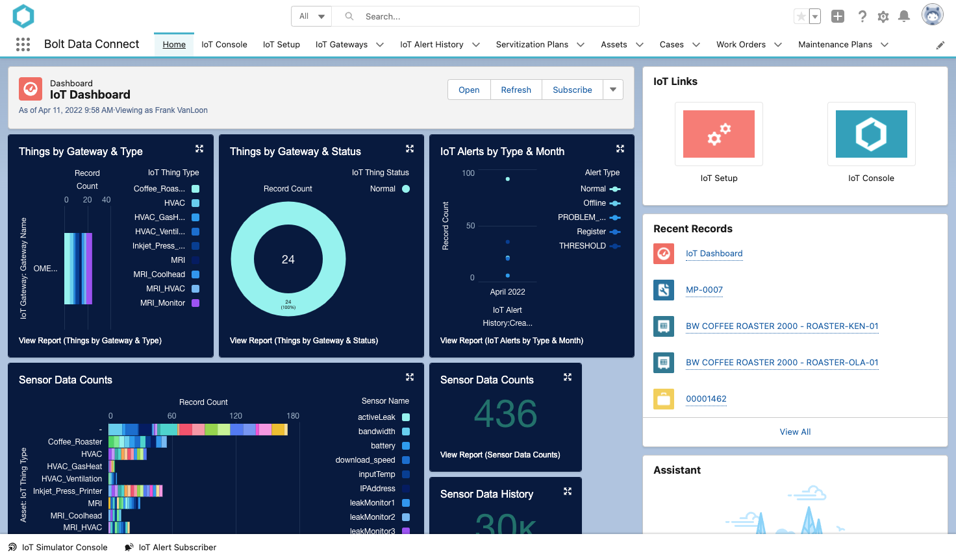This screenshot has width=956, height=560.
Task: Click the IoT Dashboard record icon
Action: tap(664, 254)
